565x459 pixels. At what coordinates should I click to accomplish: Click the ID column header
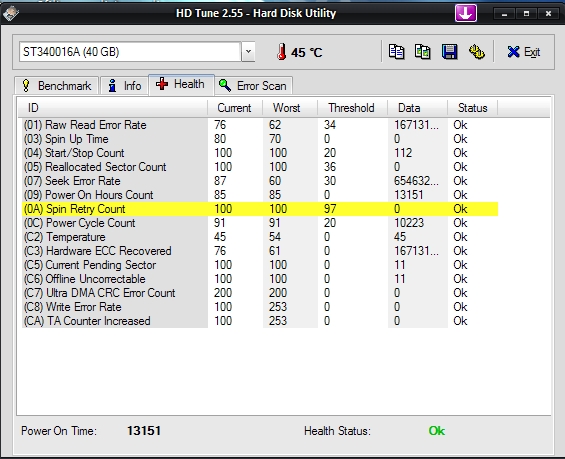coord(113,108)
